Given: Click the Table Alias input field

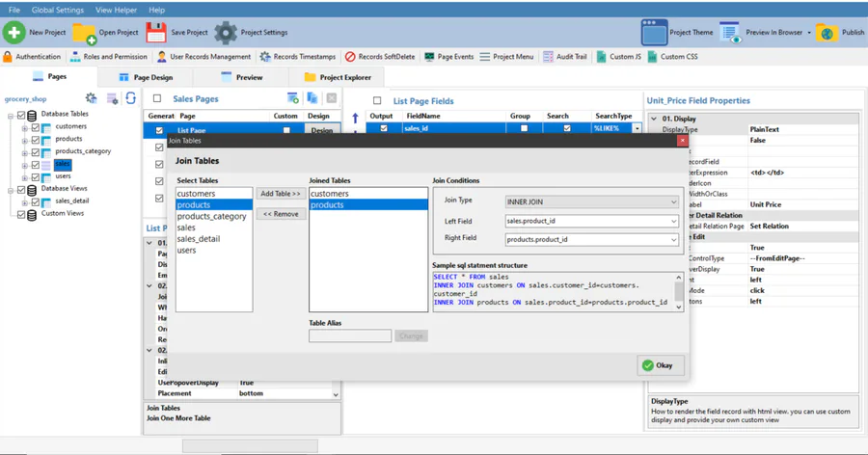Looking at the screenshot, I should (x=350, y=336).
